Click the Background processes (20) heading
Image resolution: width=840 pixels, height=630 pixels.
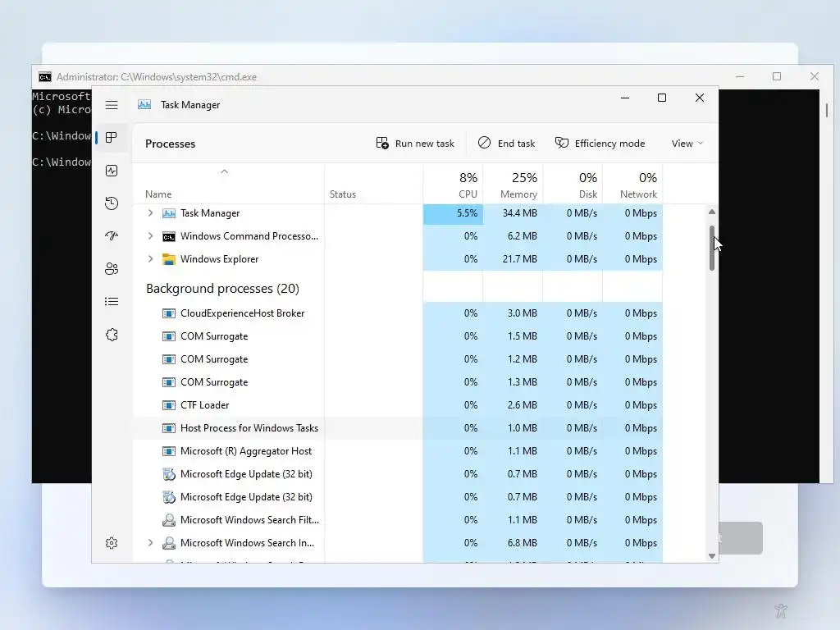pyautogui.click(x=222, y=289)
